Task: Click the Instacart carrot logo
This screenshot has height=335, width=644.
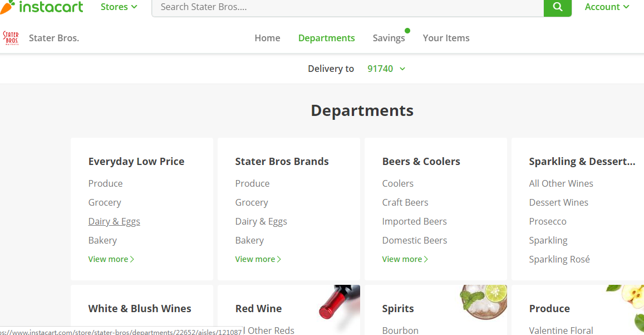Action: (42, 7)
